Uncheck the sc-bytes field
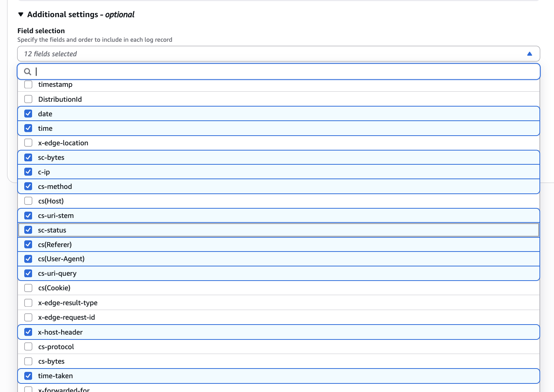Screen dimensions: 554x392 pyautogui.click(x=28, y=157)
